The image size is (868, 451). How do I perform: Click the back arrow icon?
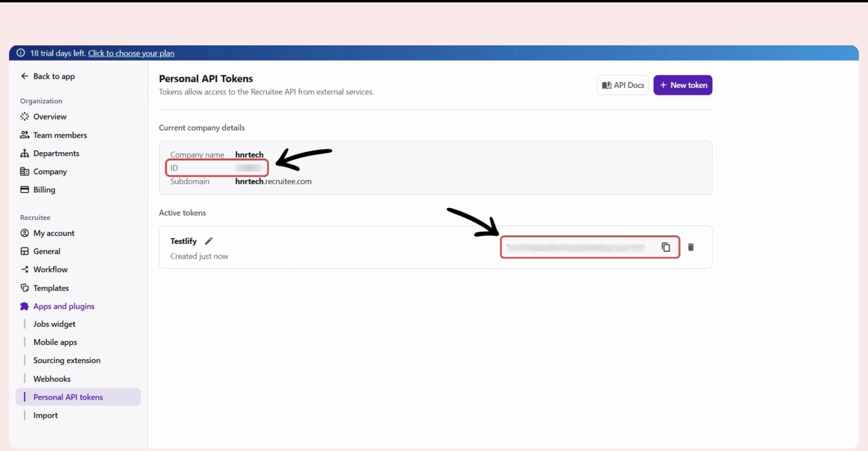(24, 76)
